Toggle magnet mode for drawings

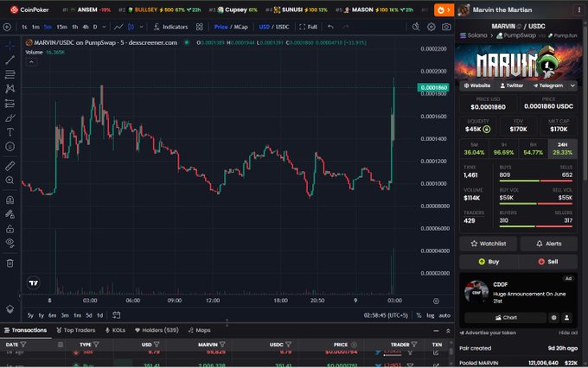(10, 200)
